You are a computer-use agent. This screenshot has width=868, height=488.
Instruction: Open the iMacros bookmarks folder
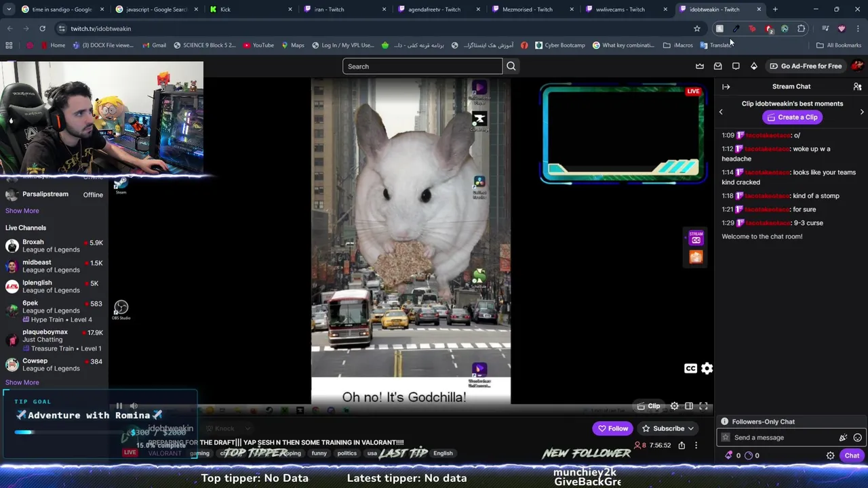click(678, 45)
